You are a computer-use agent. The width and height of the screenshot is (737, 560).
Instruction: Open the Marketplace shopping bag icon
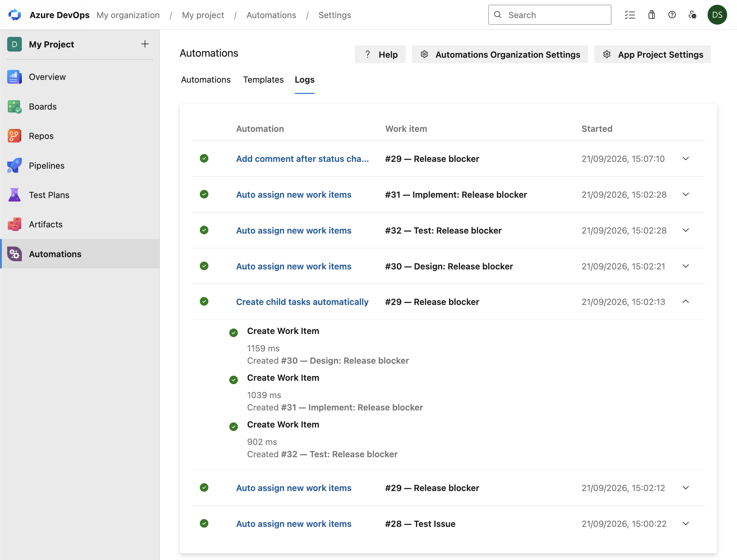[651, 15]
